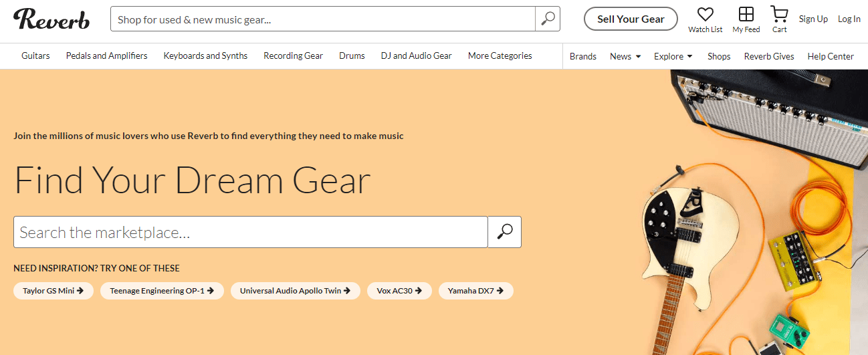Click the Reverb logo
The image size is (868, 355).
[51, 19]
